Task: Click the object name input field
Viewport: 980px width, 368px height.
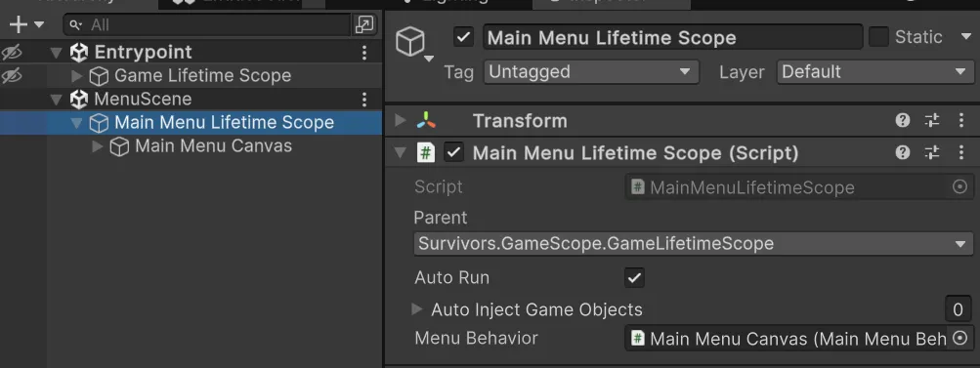Action: point(673,37)
